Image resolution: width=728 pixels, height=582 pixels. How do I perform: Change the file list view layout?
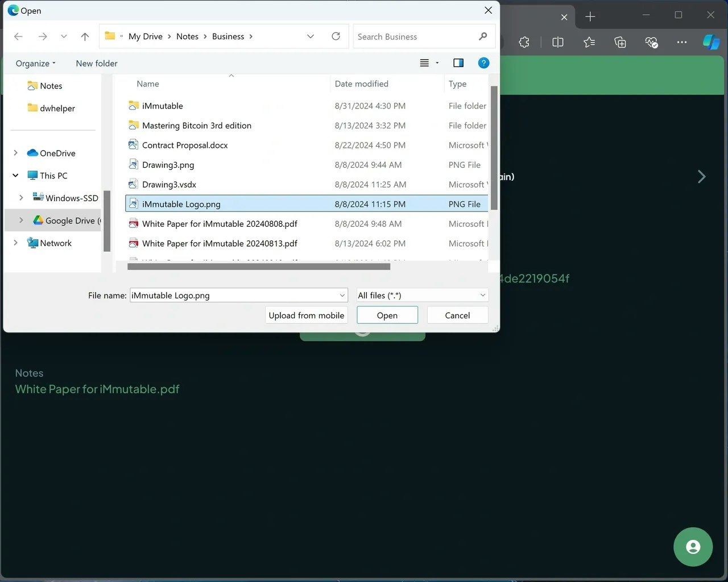(x=424, y=63)
